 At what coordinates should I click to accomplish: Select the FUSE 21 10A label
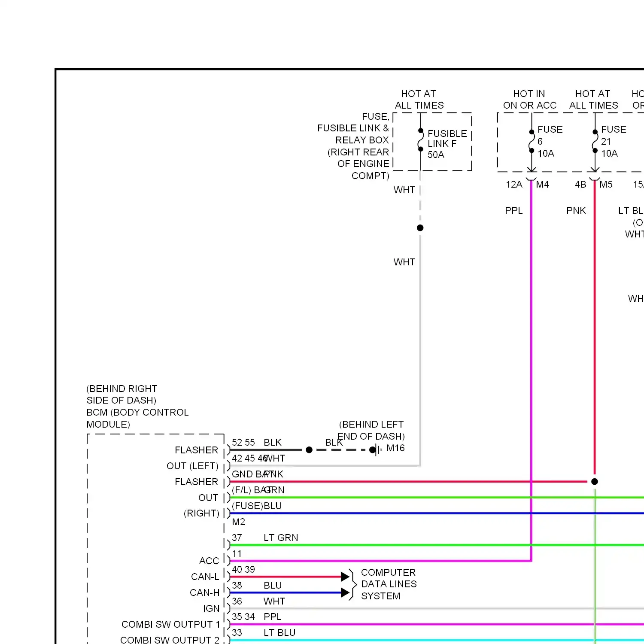[x=613, y=141]
